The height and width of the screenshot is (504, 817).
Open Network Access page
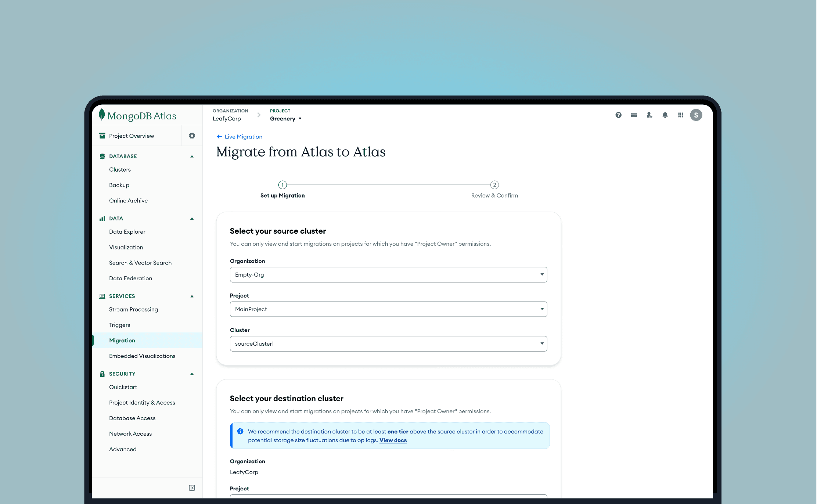pos(130,433)
